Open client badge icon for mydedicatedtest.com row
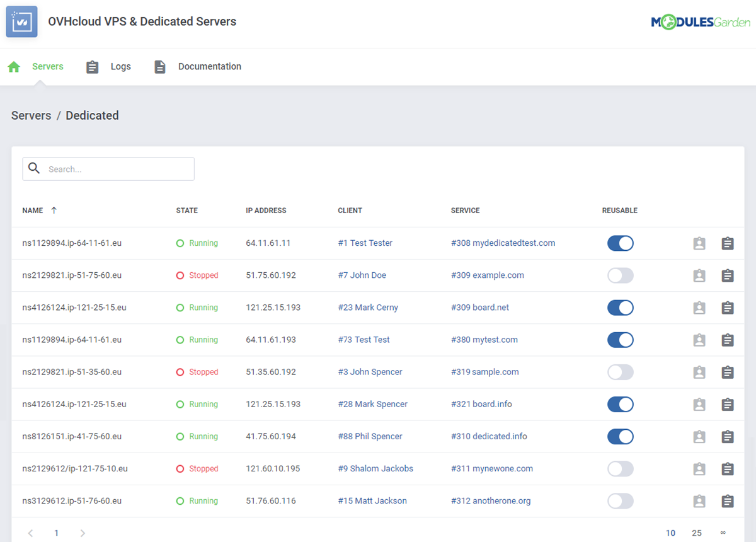 (x=699, y=243)
